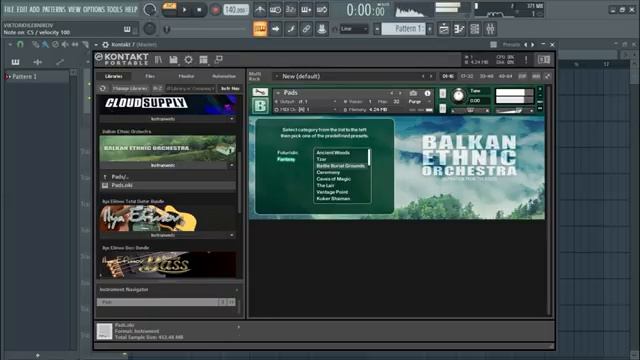Image resolution: width=640 pixels, height=360 pixels.
Task: Toggle the record button
Action: coord(215,10)
